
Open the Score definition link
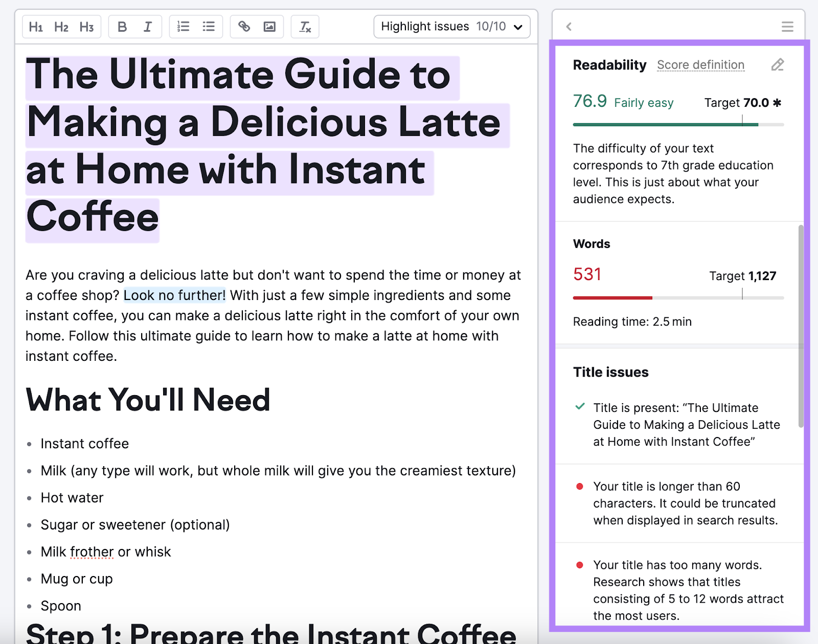700,65
